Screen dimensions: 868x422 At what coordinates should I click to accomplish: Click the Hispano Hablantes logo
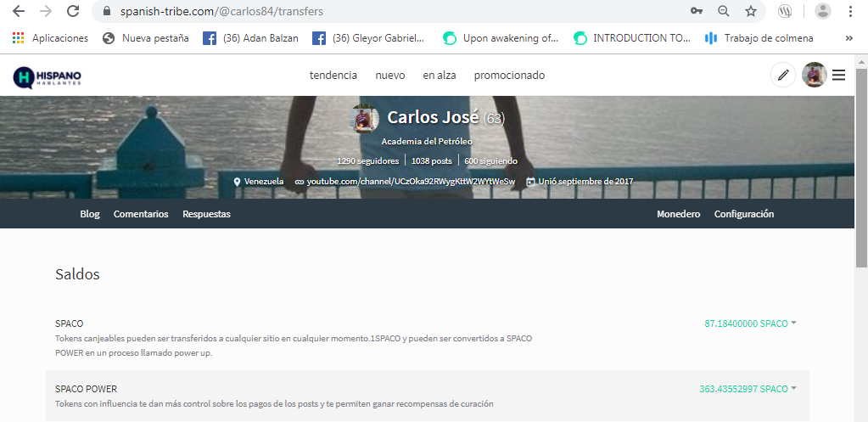click(x=47, y=77)
